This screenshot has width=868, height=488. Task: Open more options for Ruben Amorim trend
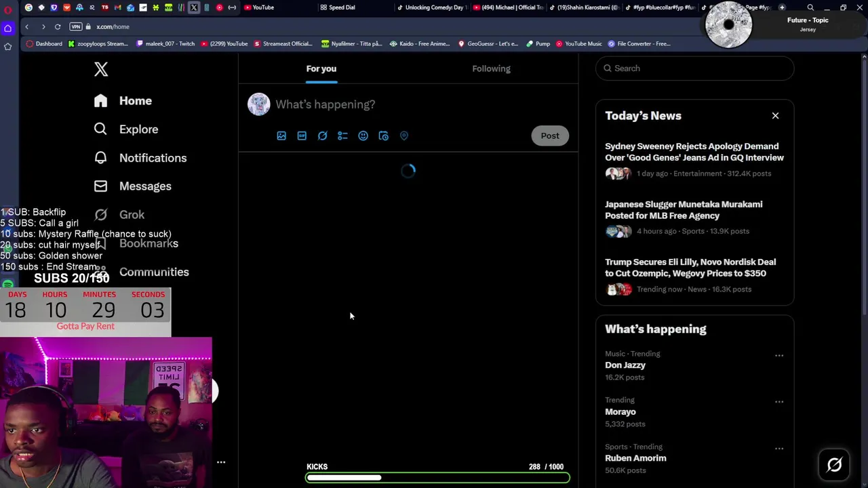[779, 448]
